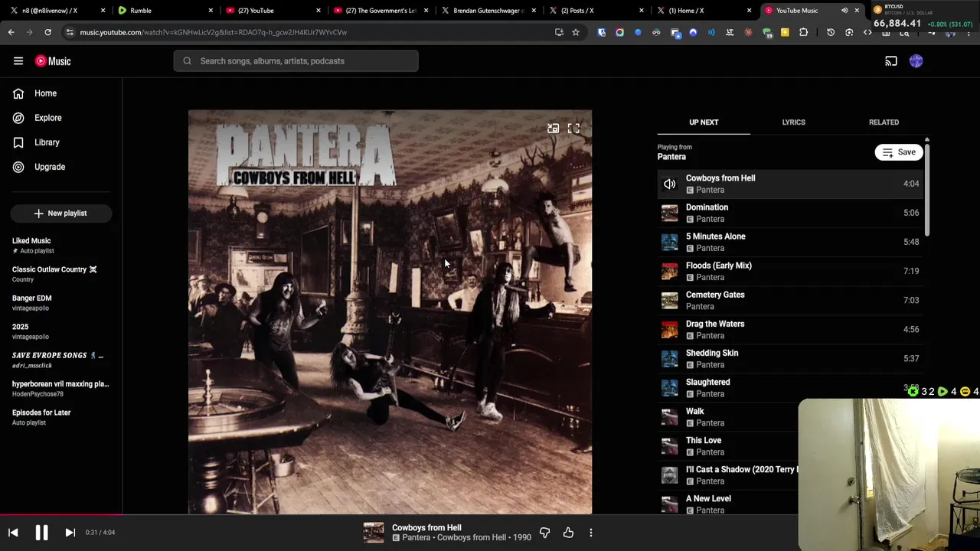Play Shedding Skin from the queue
The width and height of the screenshot is (980, 551).
[x=790, y=358]
